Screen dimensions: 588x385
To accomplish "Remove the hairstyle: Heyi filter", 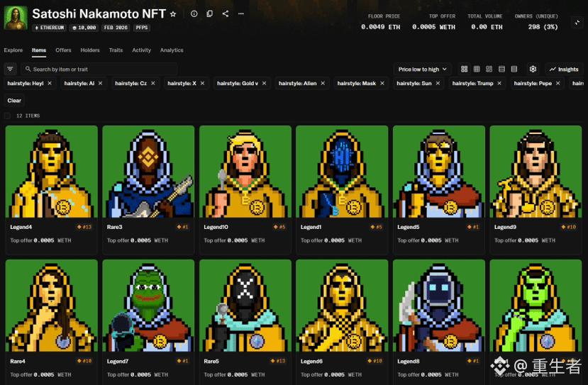I will pos(50,83).
